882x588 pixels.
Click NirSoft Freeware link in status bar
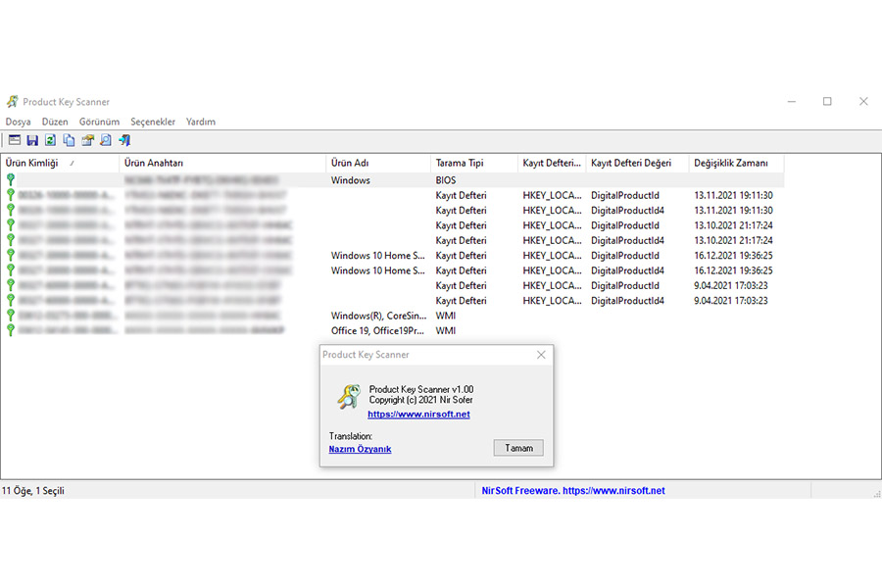[x=573, y=491]
